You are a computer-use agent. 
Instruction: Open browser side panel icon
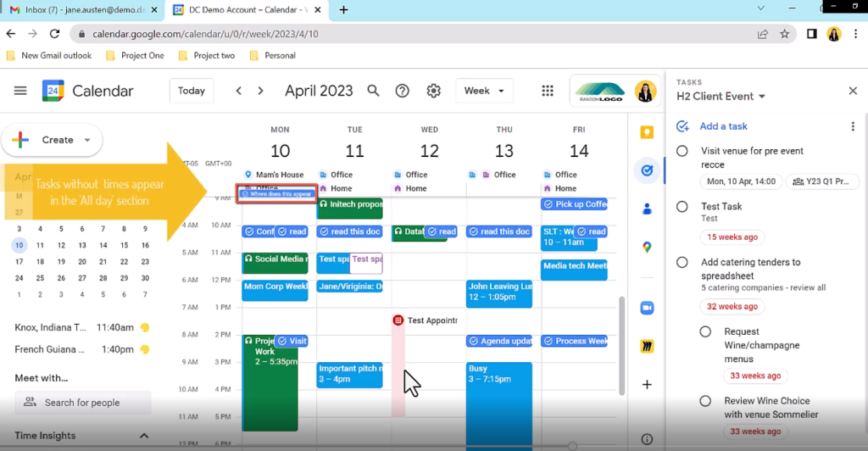(x=811, y=34)
